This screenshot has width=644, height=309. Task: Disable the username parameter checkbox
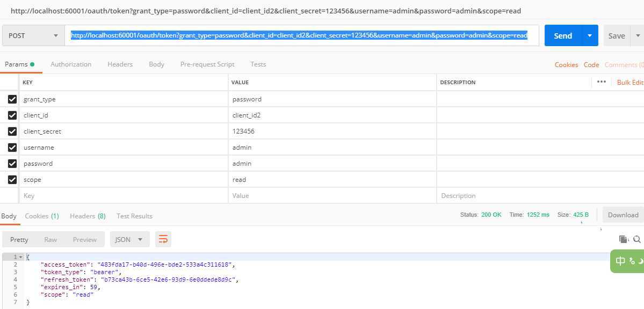tap(12, 147)
